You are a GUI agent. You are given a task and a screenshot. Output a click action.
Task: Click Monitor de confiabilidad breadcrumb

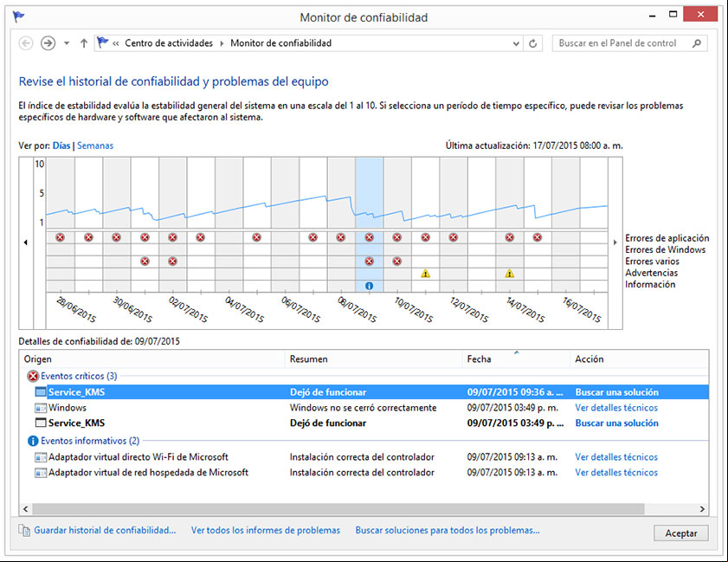[280, 43]
